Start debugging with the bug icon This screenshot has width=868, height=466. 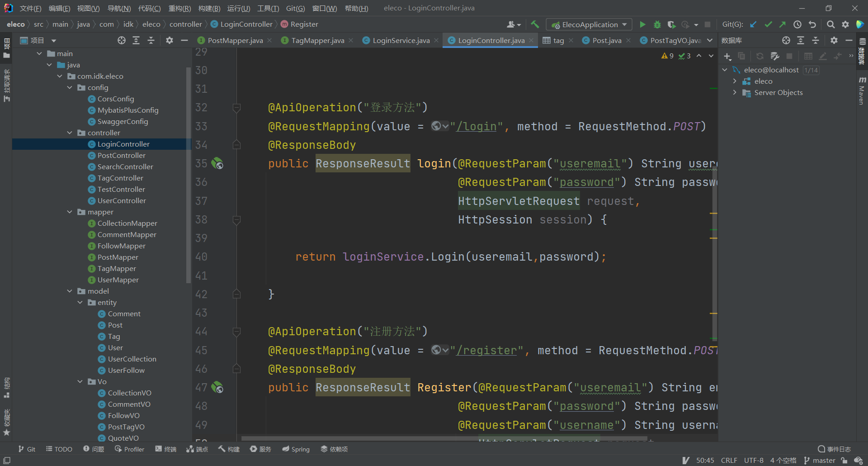pos(657,24)
